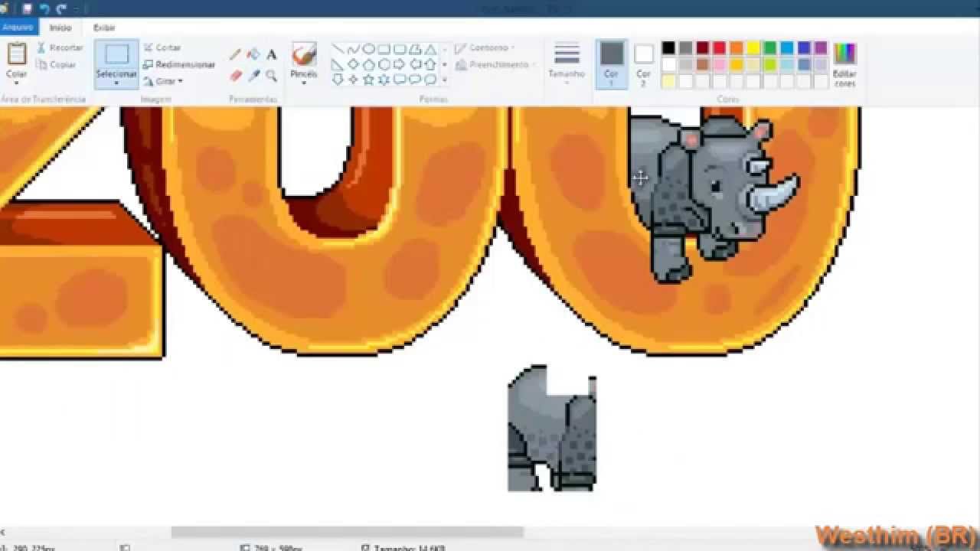
Task: Open the Arquivo file menu
Action: (x=17, y=27)
